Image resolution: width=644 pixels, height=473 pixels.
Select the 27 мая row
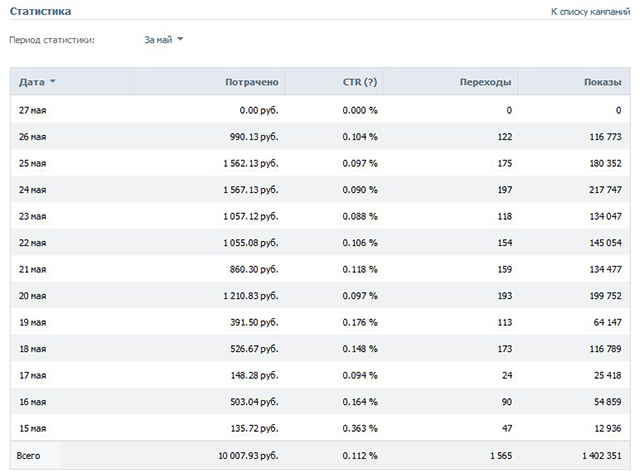320,110
